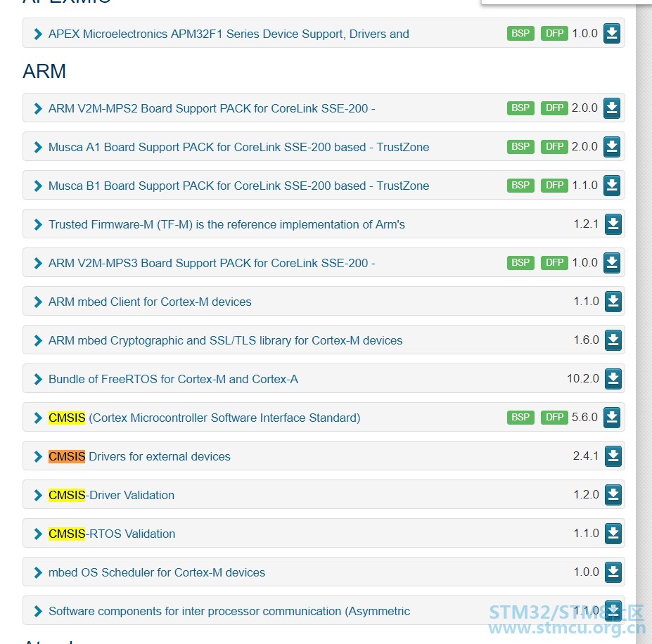The height and width of the screenshot is (644, 652).
Task: Open CMSIS Cortex Microcontroller Software Interface link
Action: point(205,418)
